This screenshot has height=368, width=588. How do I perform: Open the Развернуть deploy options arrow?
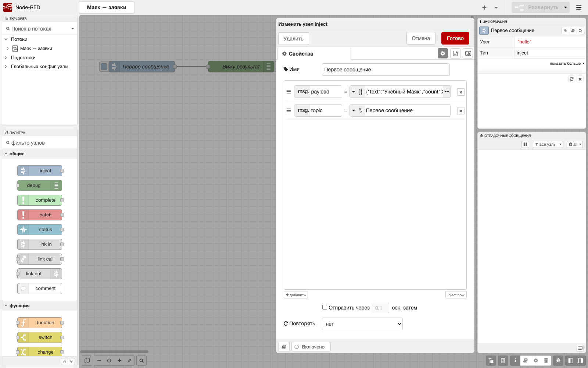[566, 7]
